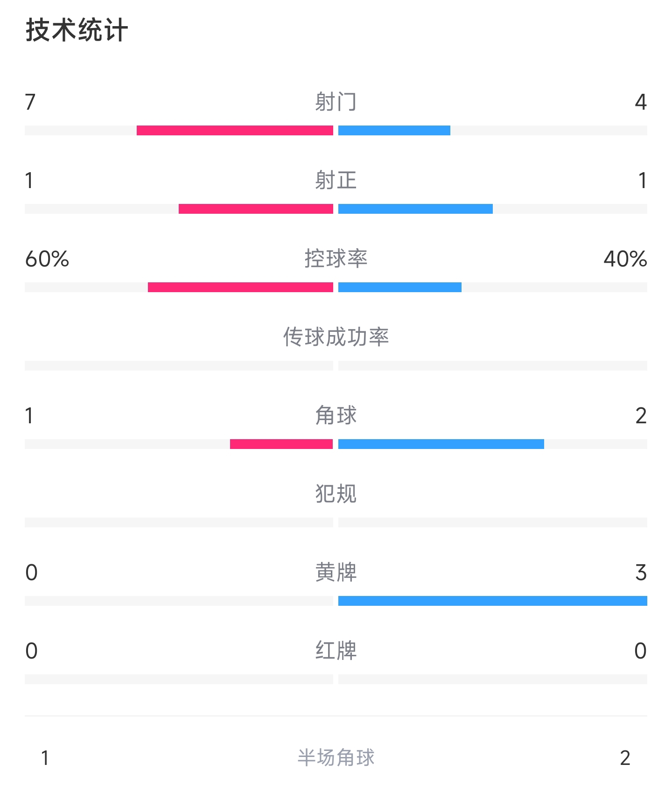
Task: Click the blue 射门 bar
Action: pyautogui.click(x=394, y=130)
